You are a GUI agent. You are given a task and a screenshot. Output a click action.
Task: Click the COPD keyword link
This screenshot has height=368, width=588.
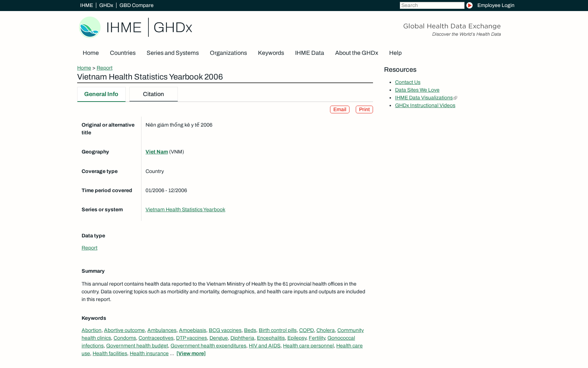click(306, 330)
